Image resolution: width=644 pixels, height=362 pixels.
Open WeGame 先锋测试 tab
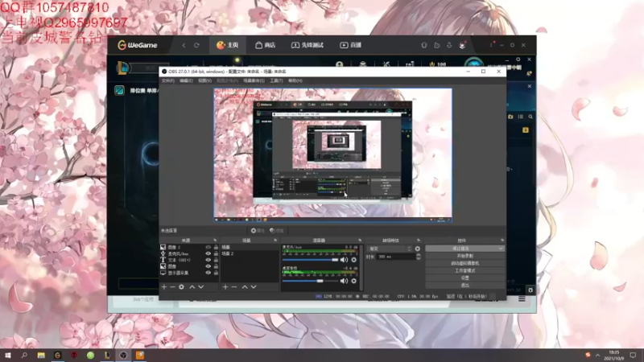(308, 45)
